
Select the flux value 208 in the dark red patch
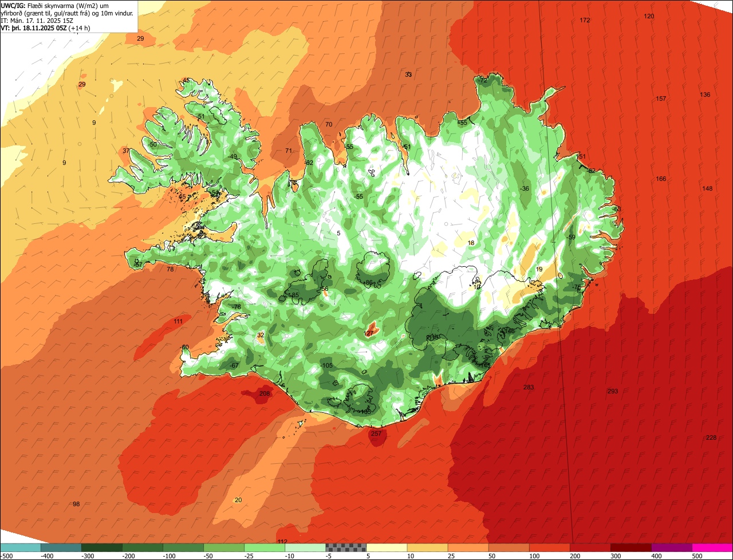click(265, 394)
